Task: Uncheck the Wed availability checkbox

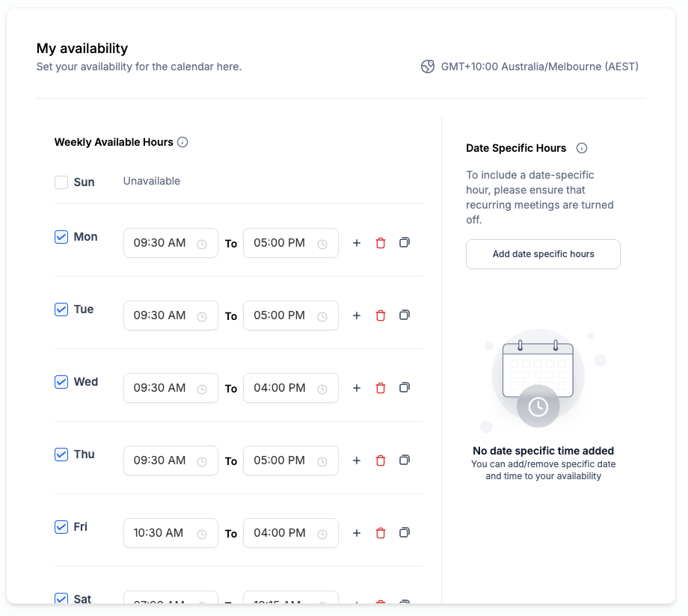Action: pyautogui.click(x=61, y=382)
